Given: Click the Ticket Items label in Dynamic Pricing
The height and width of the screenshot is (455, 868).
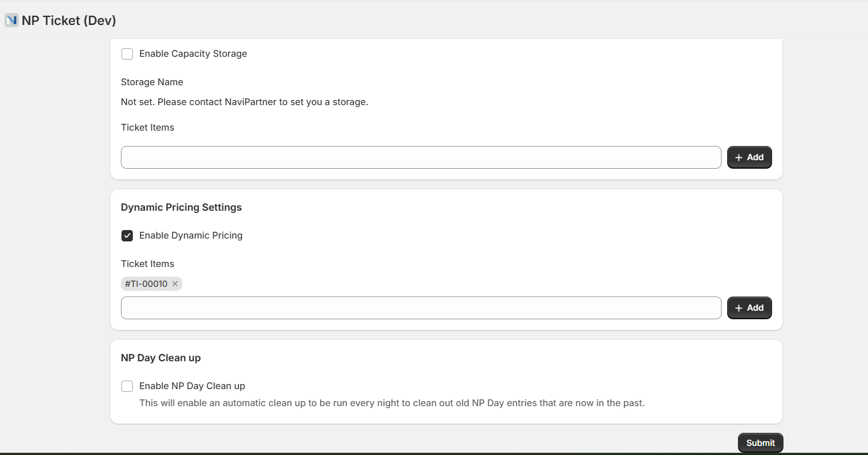Looking at the screenshot, I should coord(148,264).
